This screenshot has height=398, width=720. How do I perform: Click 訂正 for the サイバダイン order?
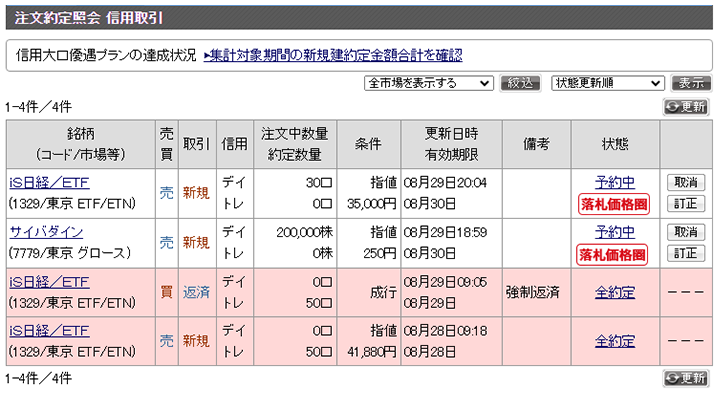[x=686, y=253]
